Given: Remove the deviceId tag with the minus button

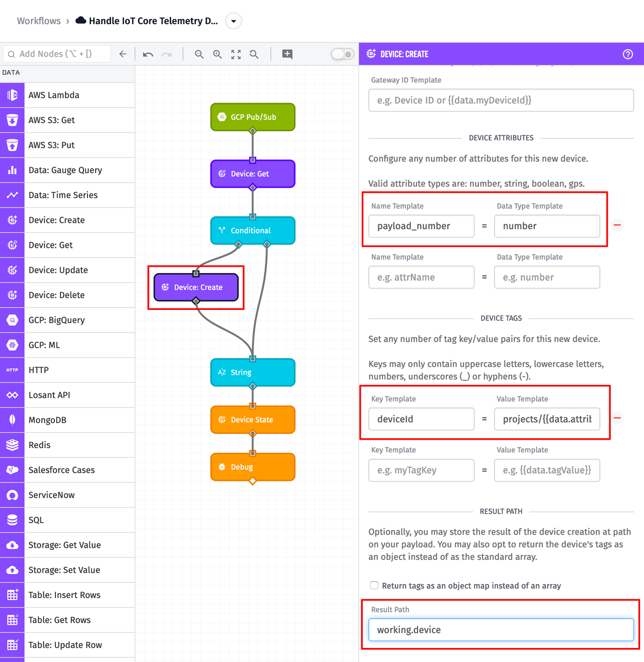Looking at the screenshot, I should coord(617,418).
